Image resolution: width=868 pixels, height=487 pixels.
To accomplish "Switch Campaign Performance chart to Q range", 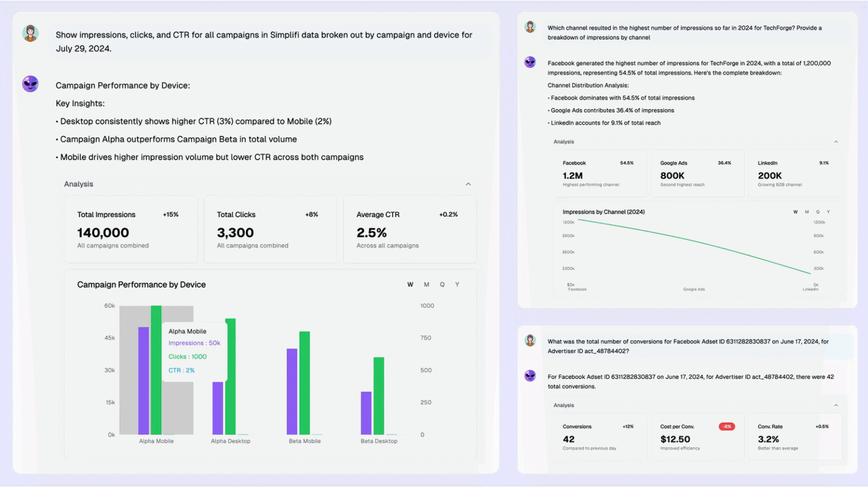I will [442, 285].
